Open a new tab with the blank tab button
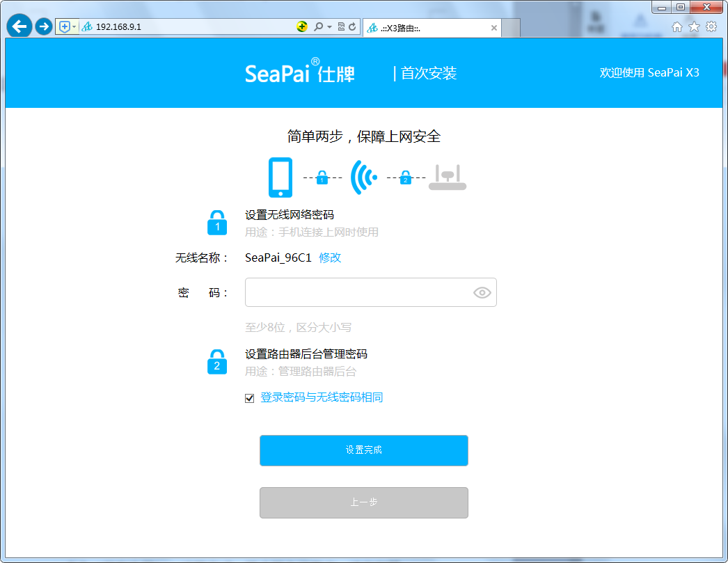This screenshot has height=563, width=728. pyautogui.click(x=511, y=28)
